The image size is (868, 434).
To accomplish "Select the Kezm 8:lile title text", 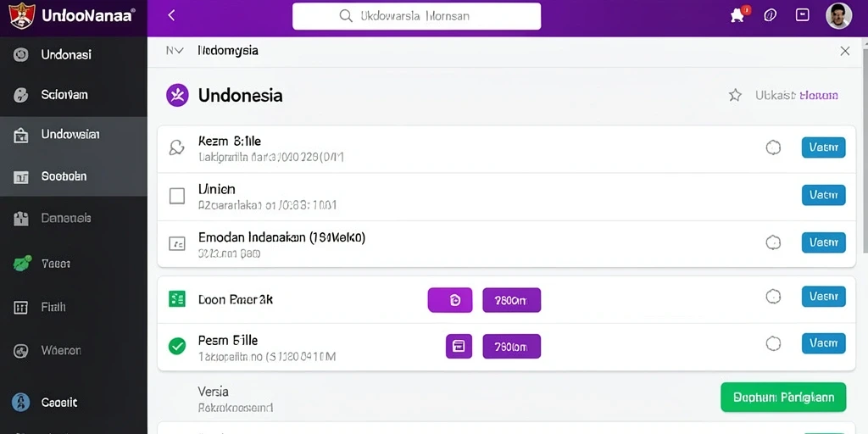I will pyautogui.click(x=230, y=142).
